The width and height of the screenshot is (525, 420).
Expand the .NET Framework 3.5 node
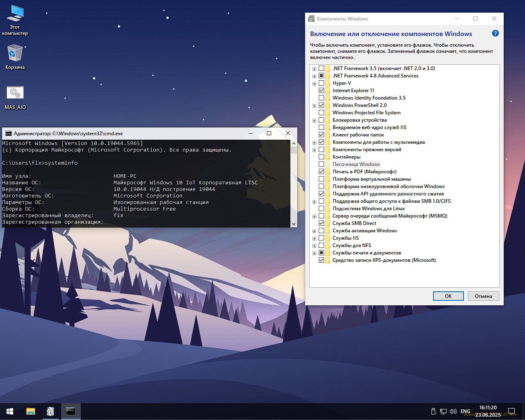[x=314, y=69]
